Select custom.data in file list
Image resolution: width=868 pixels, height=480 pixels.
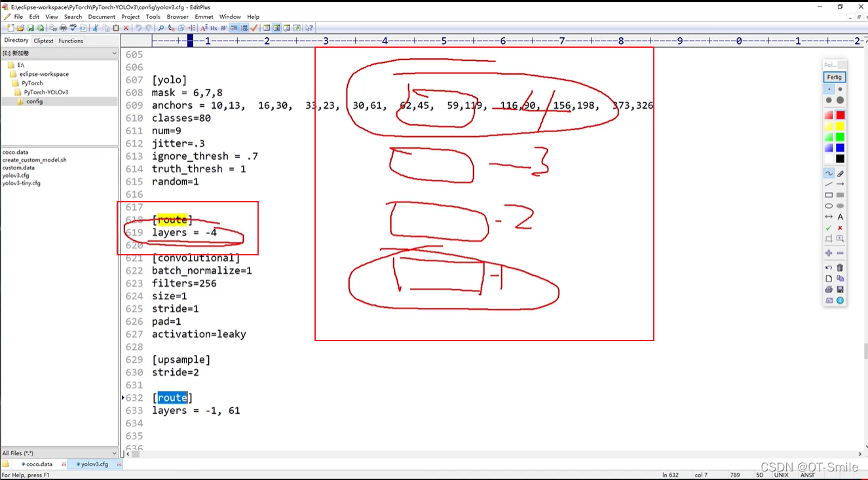[x=18, y=168]
